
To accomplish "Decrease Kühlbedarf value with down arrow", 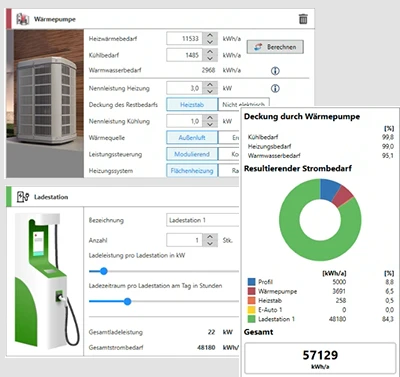I will click(x=210, y=58).
